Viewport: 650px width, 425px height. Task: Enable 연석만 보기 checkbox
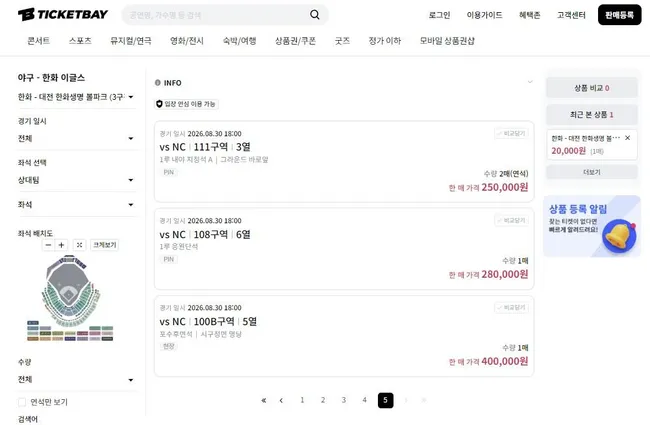click(x=22, y=402)
